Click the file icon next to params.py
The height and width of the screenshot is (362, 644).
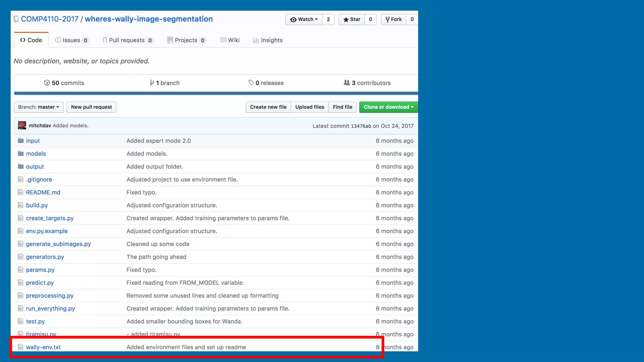(x=20, y=269)
